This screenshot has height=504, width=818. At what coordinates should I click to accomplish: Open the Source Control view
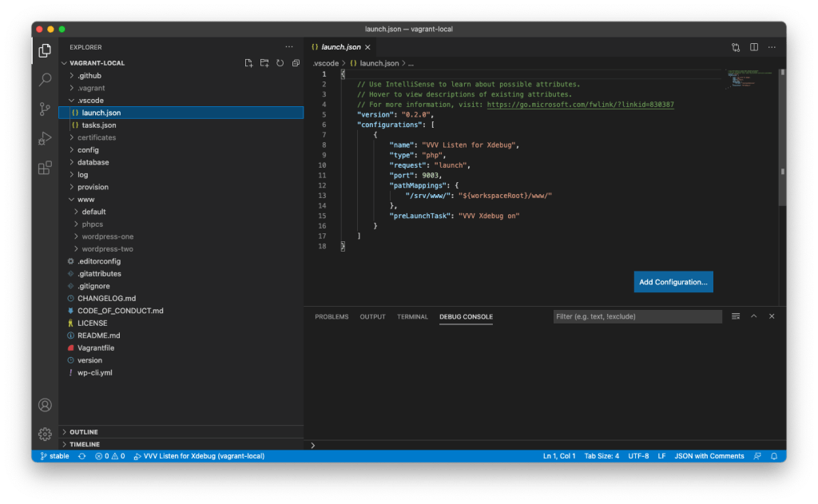46,109
